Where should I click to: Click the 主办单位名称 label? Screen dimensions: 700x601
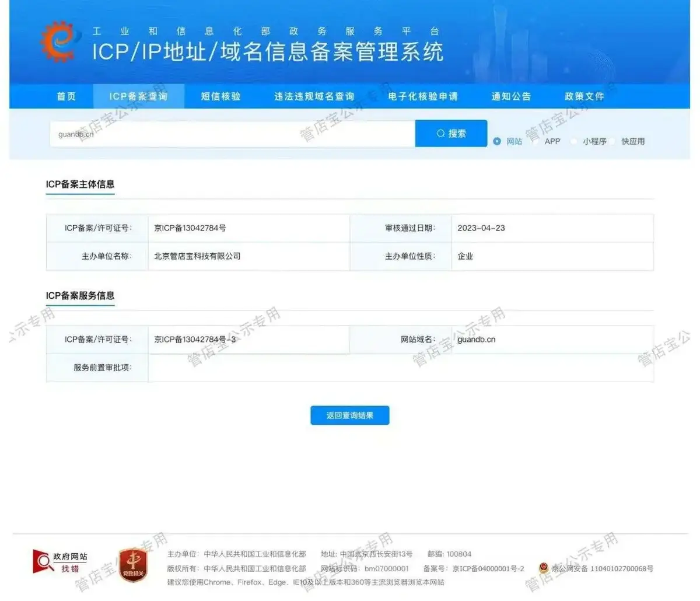click(x=107, y=256)
